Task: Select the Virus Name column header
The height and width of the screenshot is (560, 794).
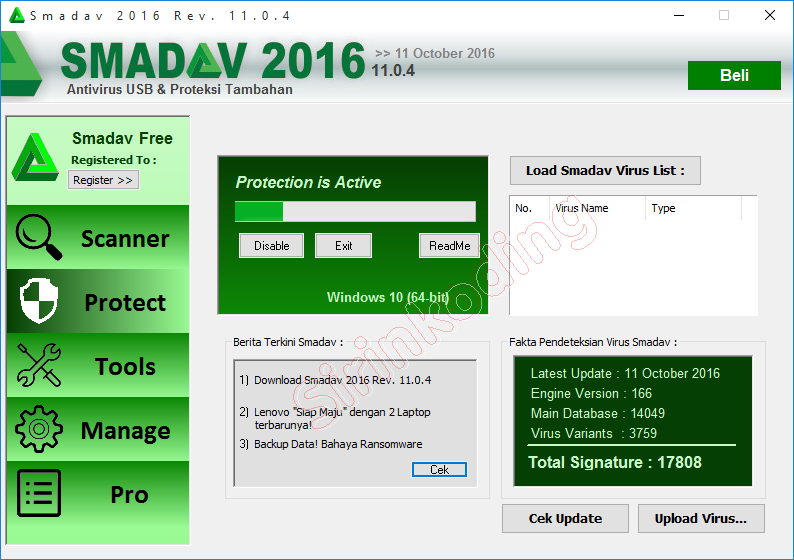Action: pos(598,208)
